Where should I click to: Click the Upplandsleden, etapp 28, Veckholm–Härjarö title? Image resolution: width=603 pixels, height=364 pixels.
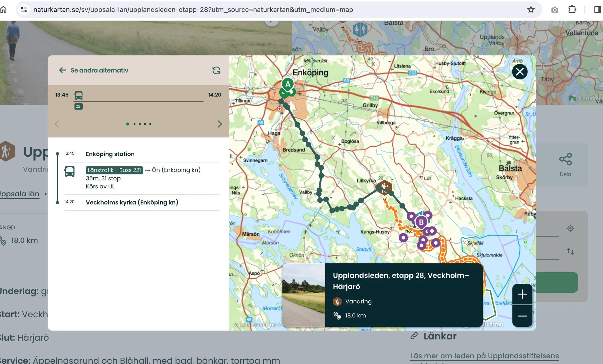(x=401, y=281)
